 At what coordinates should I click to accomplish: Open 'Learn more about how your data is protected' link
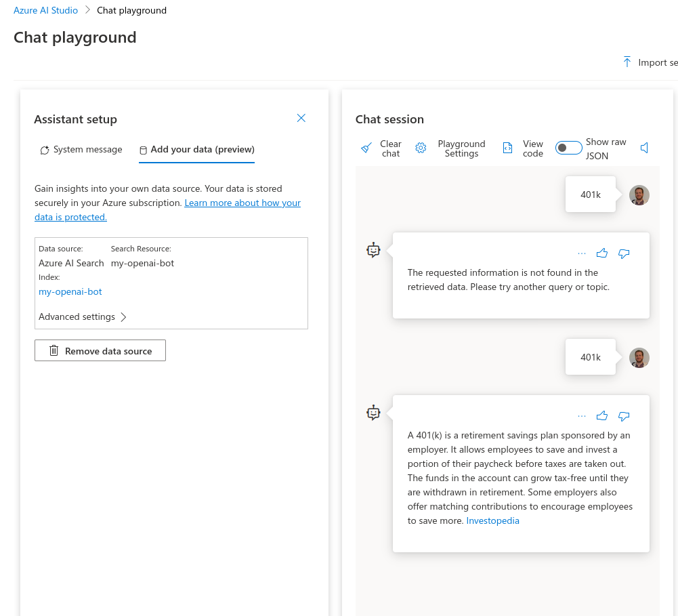pyautogui.click(x=168, y=210)
